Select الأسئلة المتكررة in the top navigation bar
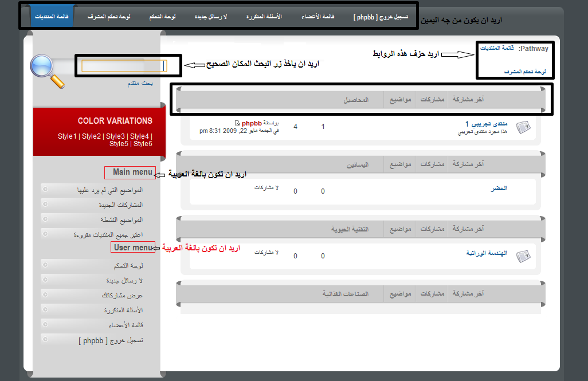This screenshot has height=381, width=588. 264,17
